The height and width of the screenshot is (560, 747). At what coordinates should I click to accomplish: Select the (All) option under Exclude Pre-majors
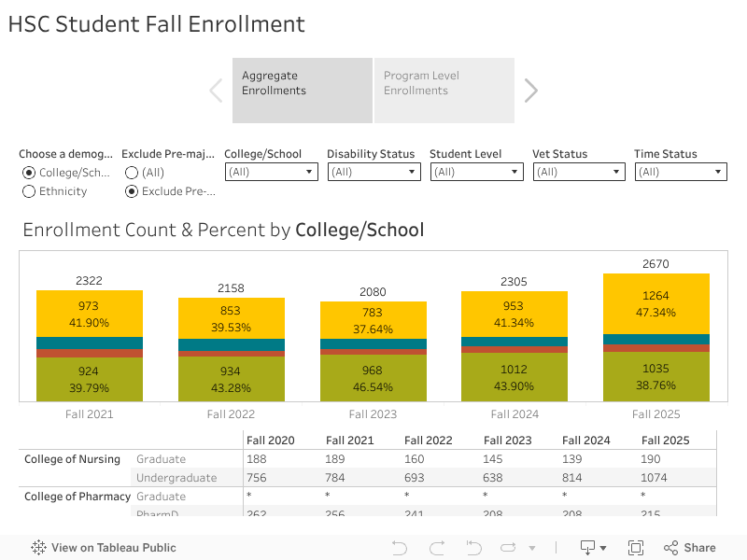132,172
